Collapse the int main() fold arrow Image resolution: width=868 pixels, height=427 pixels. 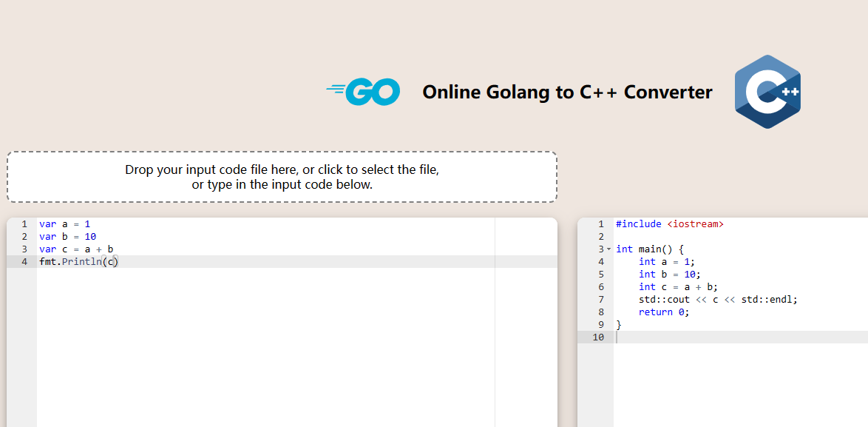click(x=609, y=249)
